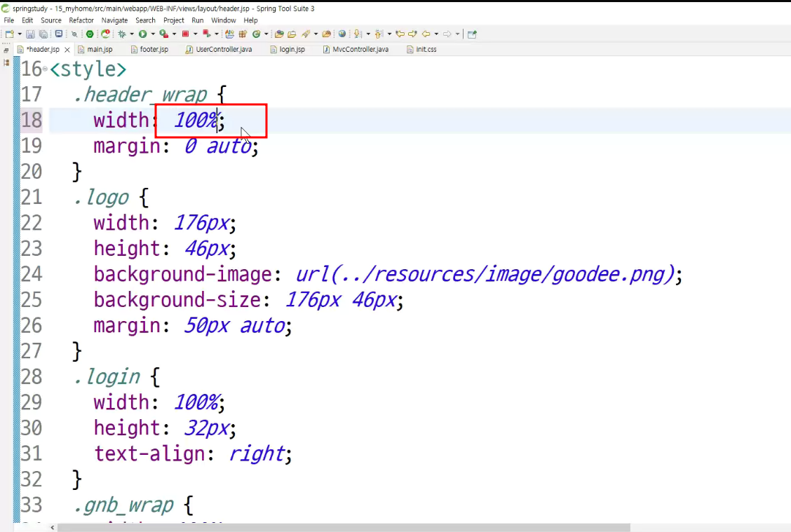Expand the Stop icon dropdown arrow
The width and height of the screenshot is (791, 532).
pyautogui.click(x=195, y=34)
